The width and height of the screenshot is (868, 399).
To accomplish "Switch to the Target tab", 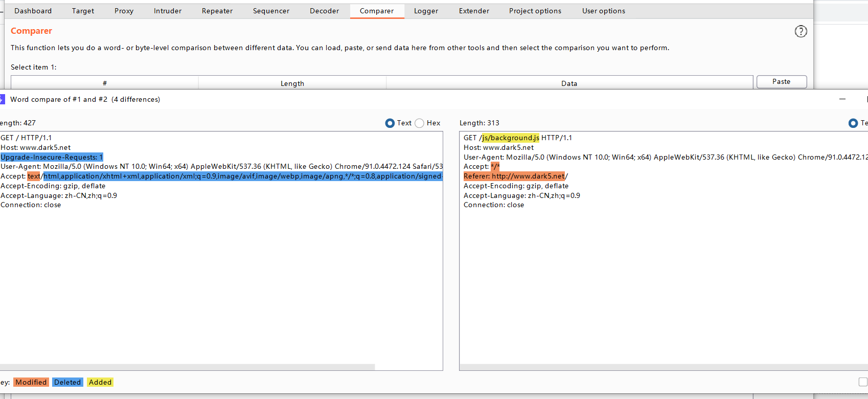I will click(83, 11).
